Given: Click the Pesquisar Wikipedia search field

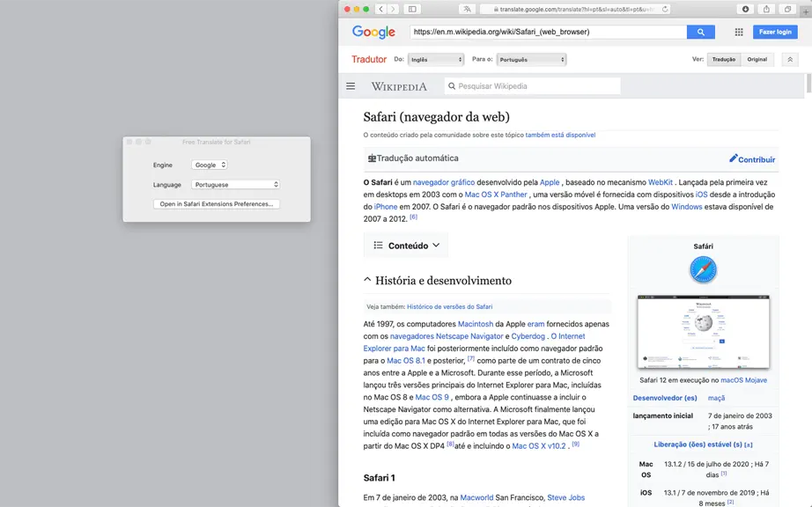Looking at the screenshot, I should click(532, 86).
